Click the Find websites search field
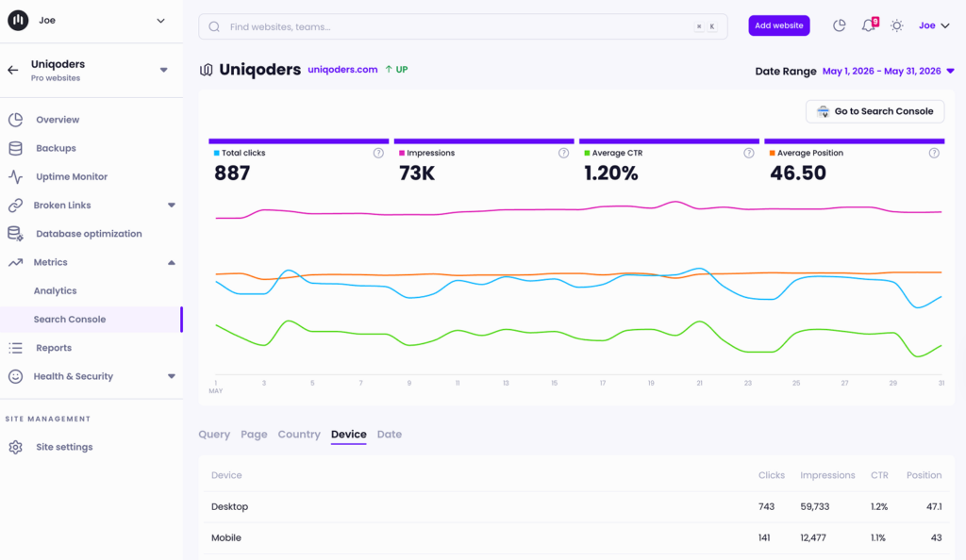This screenshot has width=966, height=560. [462, 26]
